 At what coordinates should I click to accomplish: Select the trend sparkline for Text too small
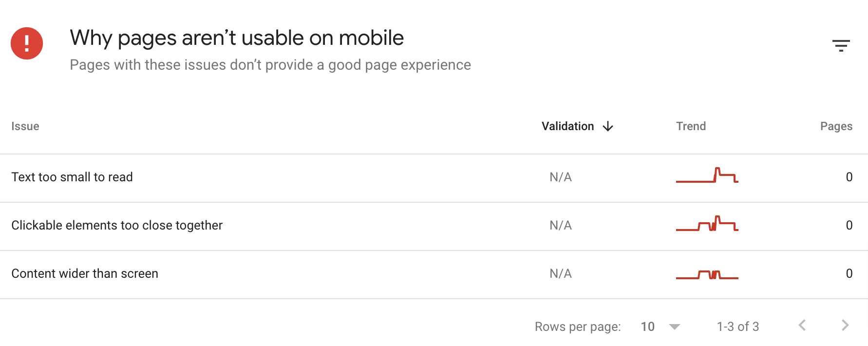pos(707,177)
